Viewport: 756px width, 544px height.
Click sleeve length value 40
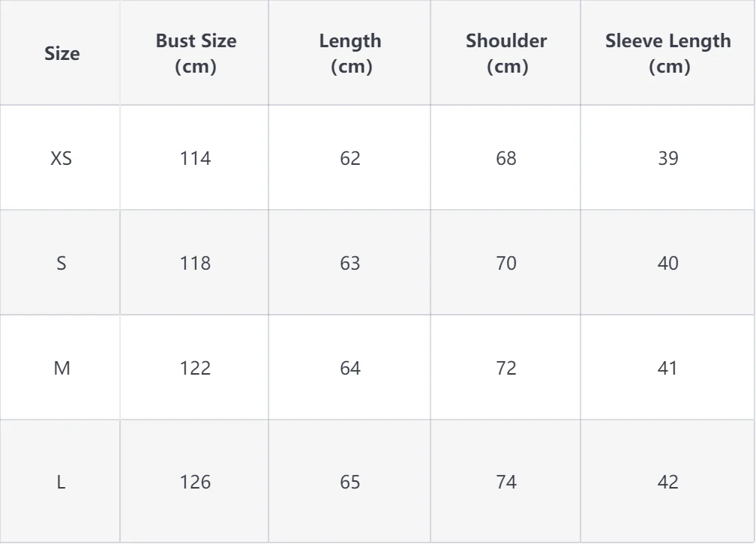668,263
